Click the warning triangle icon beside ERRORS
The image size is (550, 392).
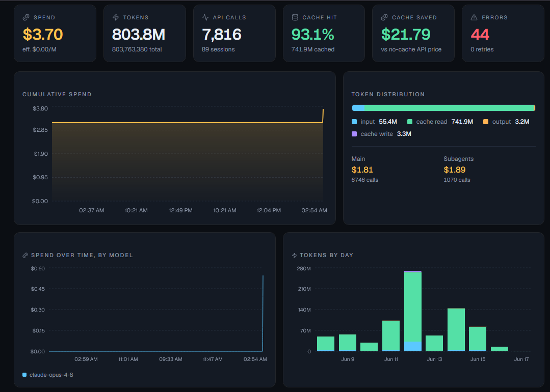tap(474, 17)
